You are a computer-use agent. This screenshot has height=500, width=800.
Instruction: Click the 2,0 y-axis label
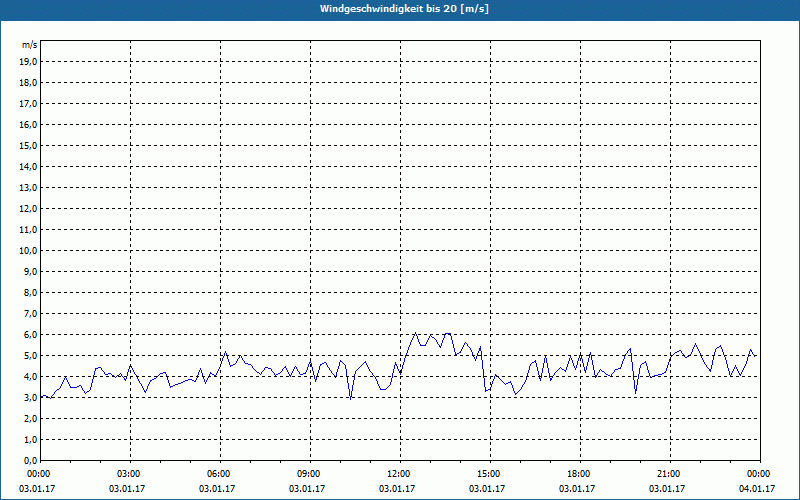[x=31, y=418]
